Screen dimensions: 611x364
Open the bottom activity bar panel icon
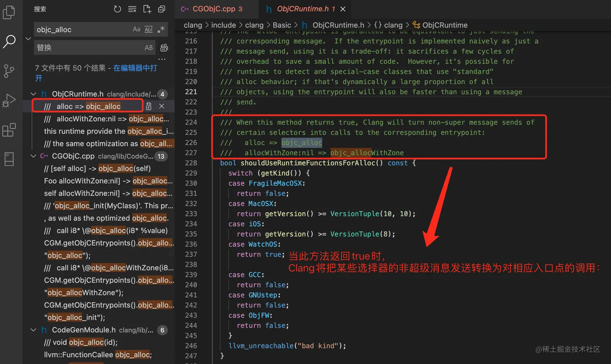click(9, 159)
